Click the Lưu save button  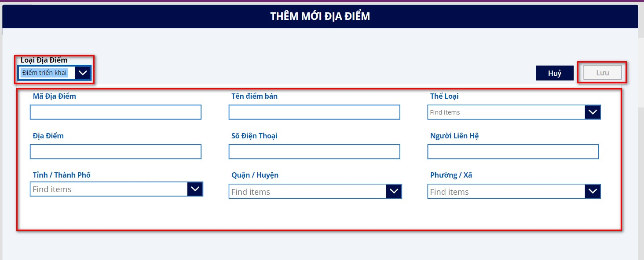[602, 73]
